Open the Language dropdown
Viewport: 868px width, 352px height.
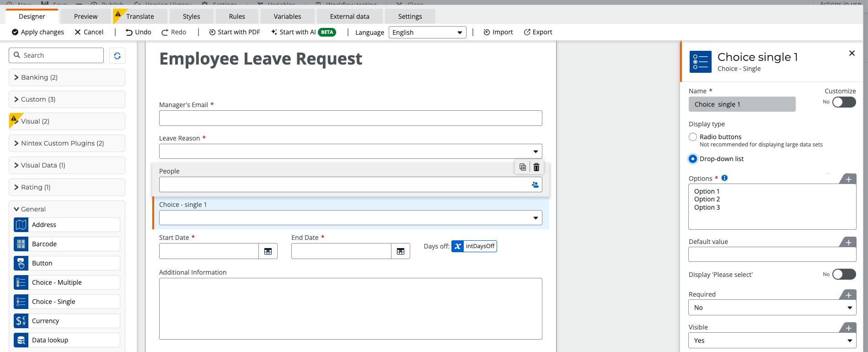pos(427,32)
